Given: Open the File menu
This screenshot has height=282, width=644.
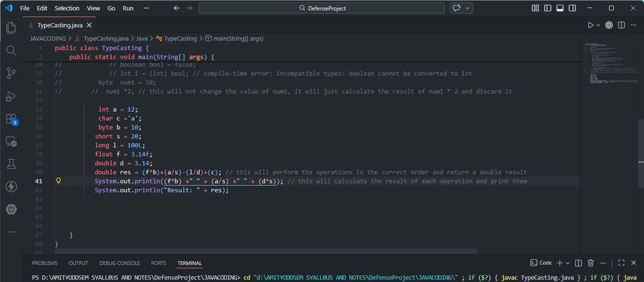Looking at the screenshot, I should click(x=25, y=8).
